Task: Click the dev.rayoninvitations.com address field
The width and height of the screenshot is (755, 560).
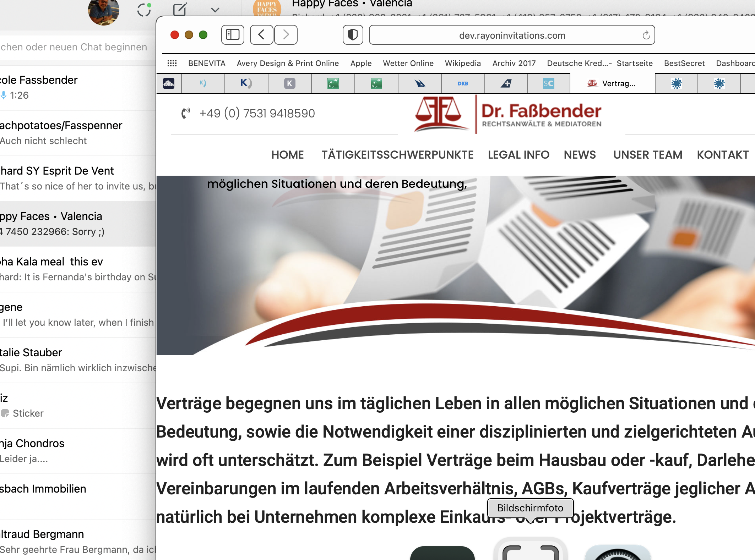Action: click(511, 35)
